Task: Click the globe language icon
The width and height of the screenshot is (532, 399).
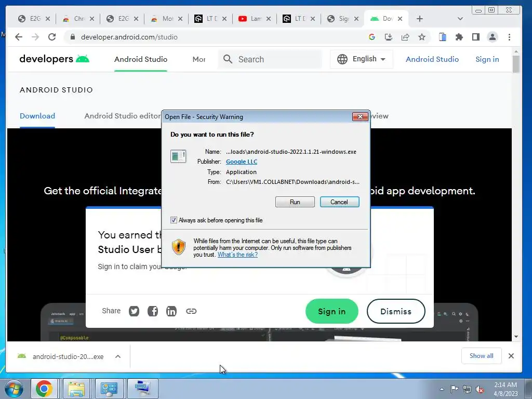Action: pos(342,59)
